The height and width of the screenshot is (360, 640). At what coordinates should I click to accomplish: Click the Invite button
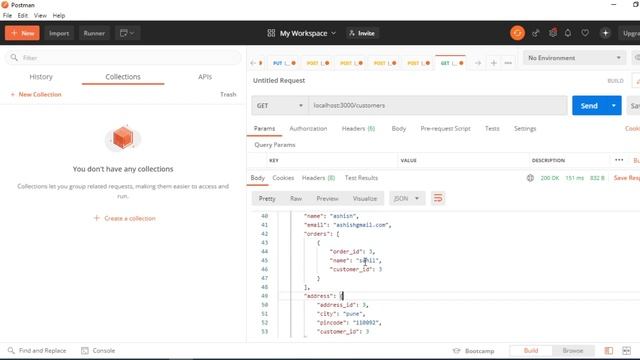click(362, 33)
